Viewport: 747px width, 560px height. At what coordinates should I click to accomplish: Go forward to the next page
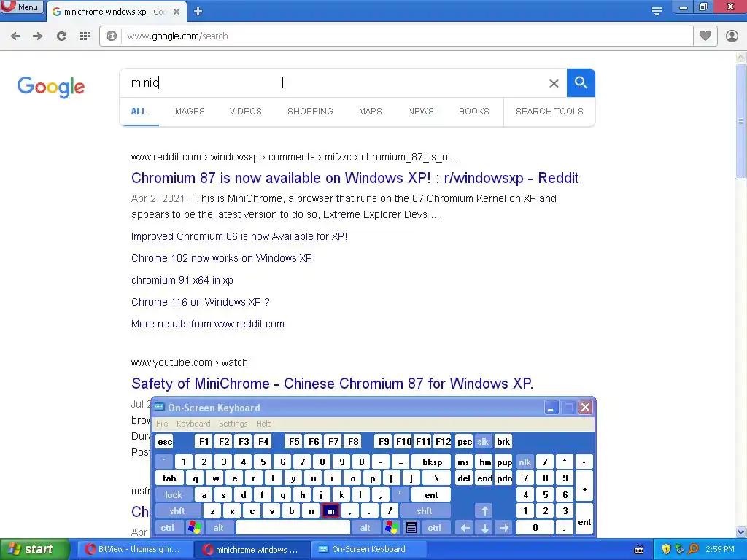tap(38, 36)
